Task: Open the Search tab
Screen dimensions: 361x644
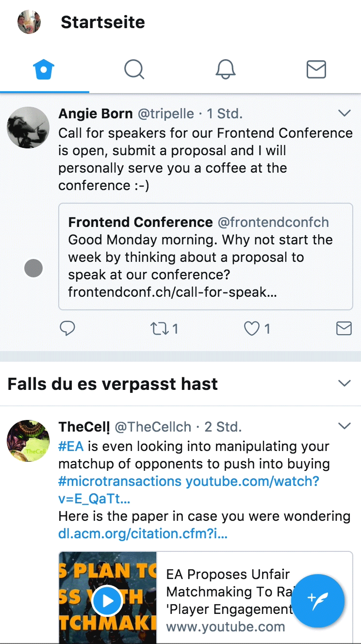Action: point(134,69)
